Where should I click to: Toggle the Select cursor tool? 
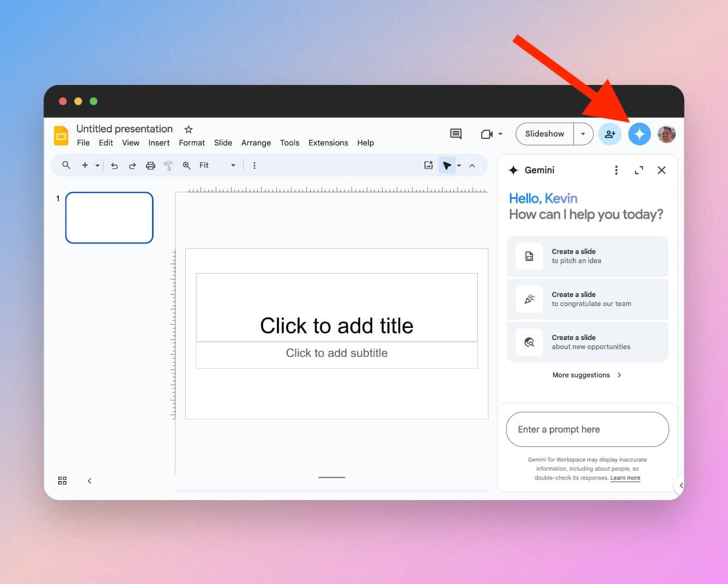click(447, 165)
